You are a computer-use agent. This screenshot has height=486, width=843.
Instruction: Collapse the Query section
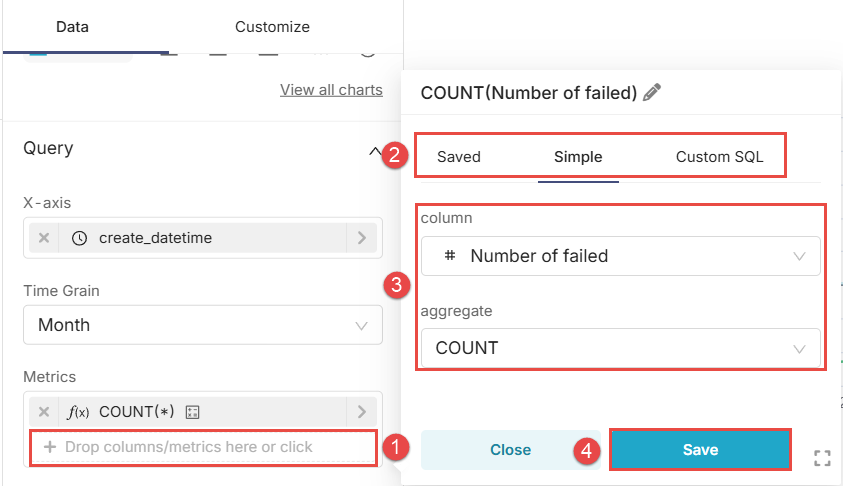[x=375, y=152]
